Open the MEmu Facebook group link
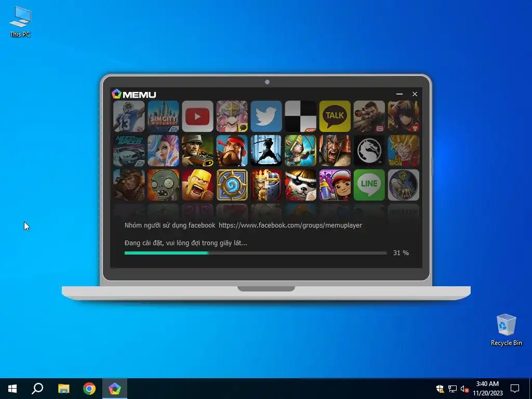This screenshot has height=399, width=532. (x=290, y=225)
